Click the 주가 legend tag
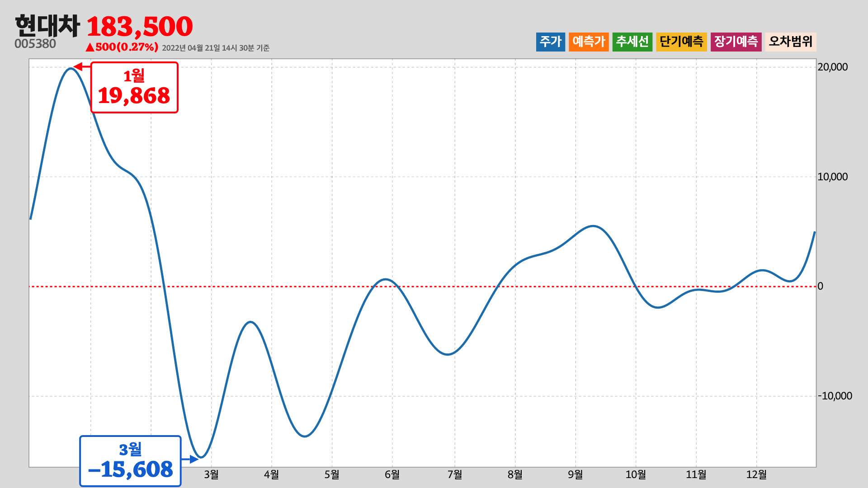Image resolution: width=868 pixels, height=488 pixels. pos(551,42)
